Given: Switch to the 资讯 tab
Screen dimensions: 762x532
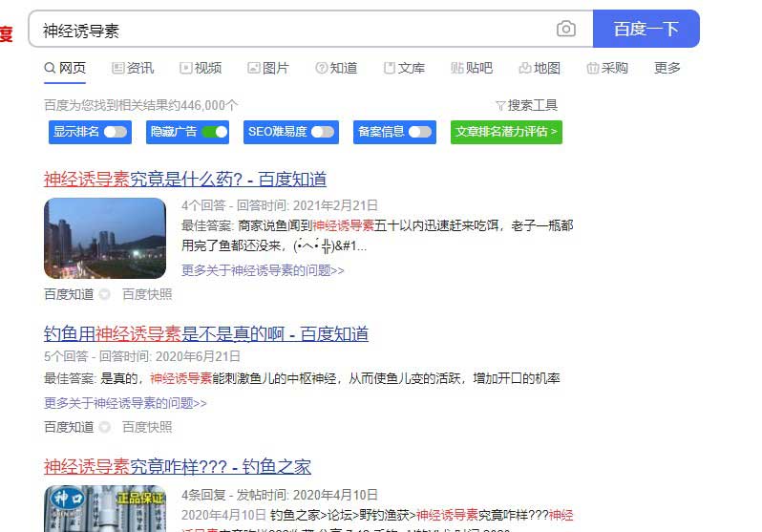Looking at the screenshot, I should click(x=133, y=68).
